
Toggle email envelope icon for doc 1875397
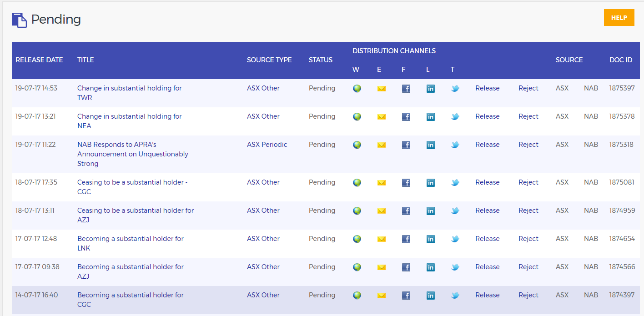click(x=382, y=89)
